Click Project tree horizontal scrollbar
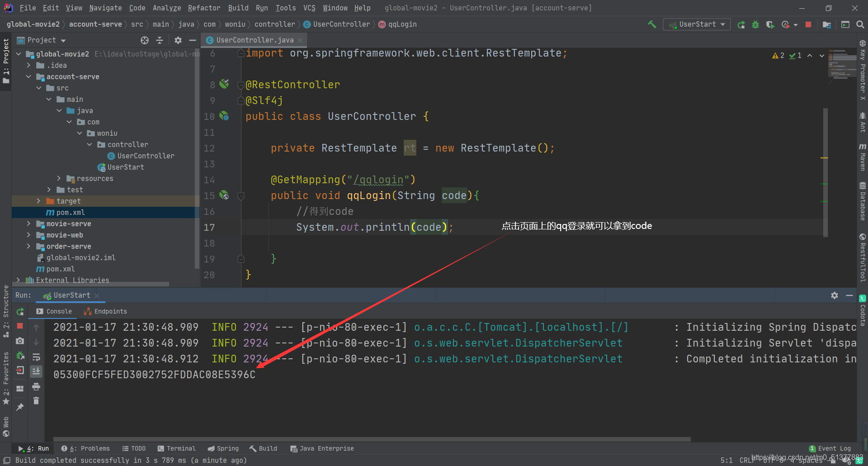The height and width of the screenshot is (466, 868). pos(91,284)
